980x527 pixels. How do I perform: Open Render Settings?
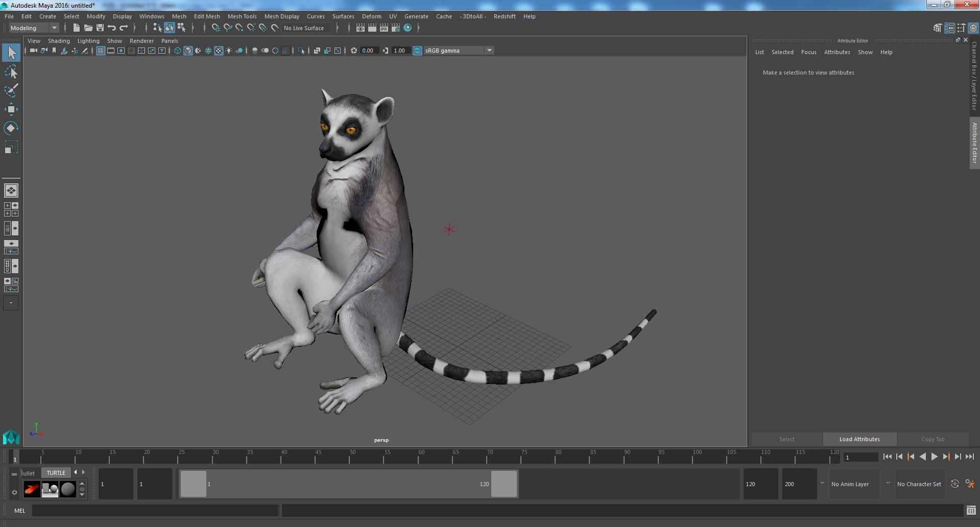click(x=396, y=28)
